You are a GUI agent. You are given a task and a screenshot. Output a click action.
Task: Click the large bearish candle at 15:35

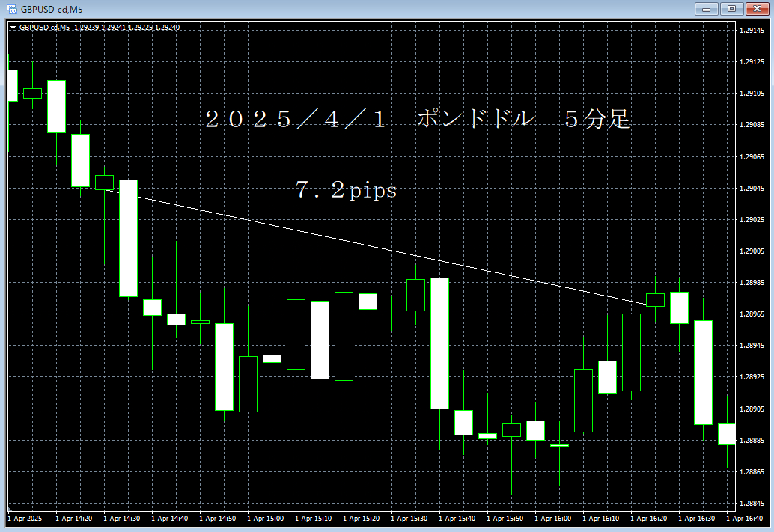click(x=440, y=343)
